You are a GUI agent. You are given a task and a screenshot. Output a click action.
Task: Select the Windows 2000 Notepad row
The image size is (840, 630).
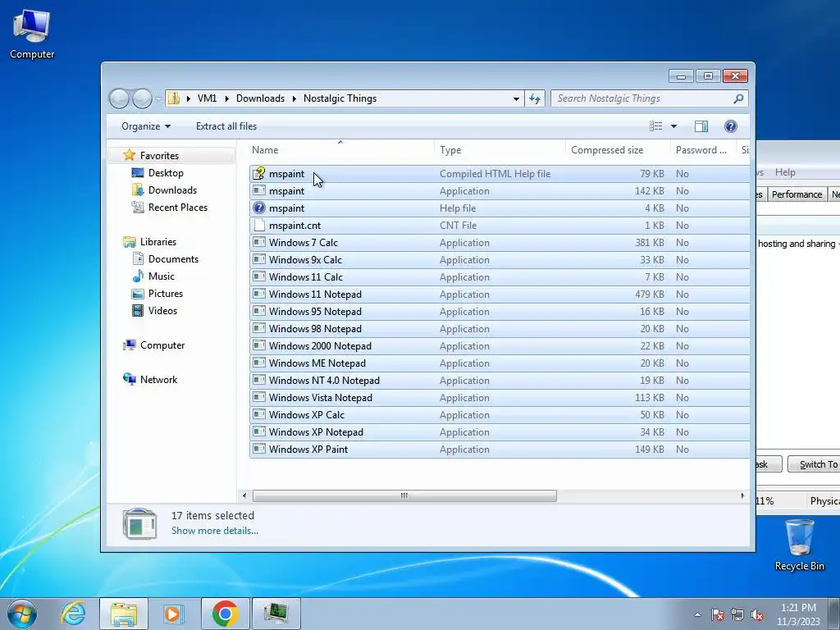500,346
